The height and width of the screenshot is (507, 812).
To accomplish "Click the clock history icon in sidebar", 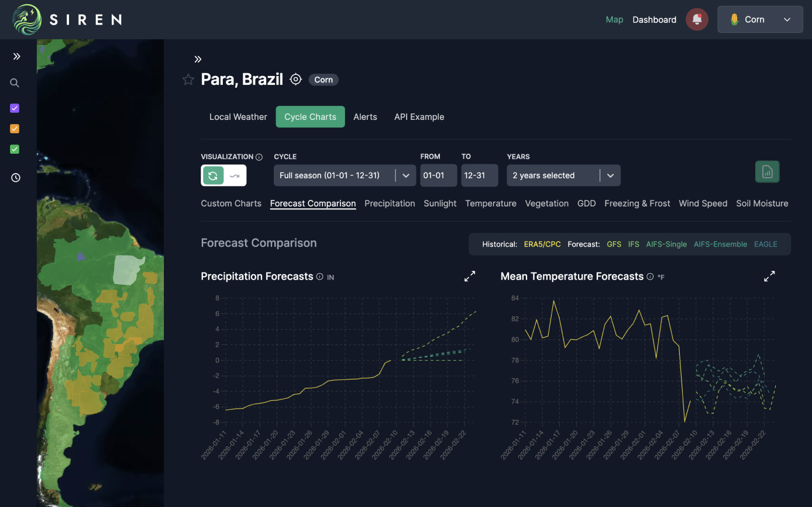I will pos(15,178).
